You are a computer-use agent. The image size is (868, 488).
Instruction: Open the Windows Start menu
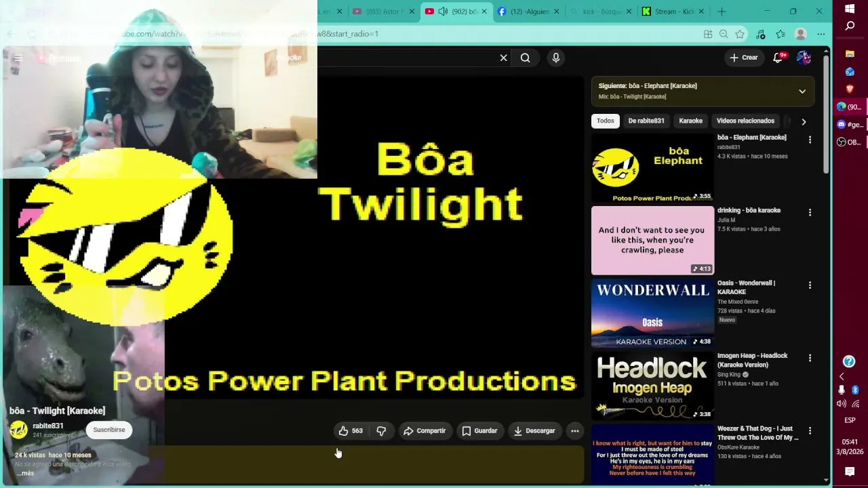850,9
